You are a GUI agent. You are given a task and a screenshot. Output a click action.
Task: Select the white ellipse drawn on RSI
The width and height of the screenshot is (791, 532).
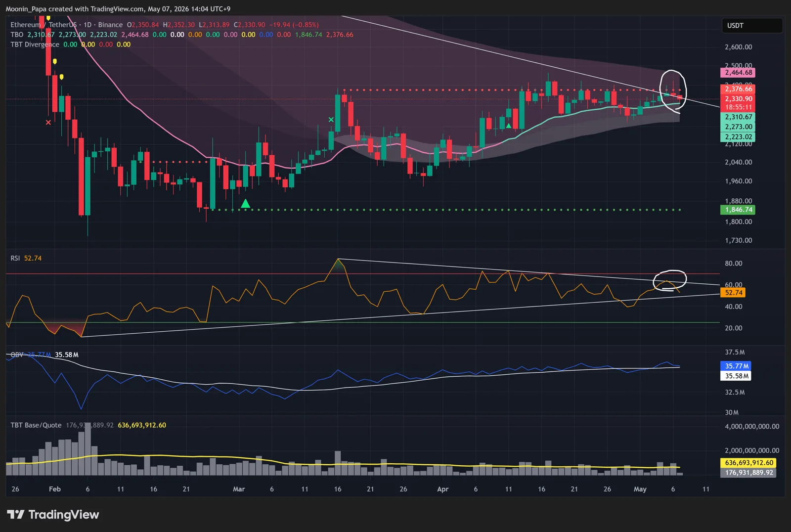click(x=670, y=280)
